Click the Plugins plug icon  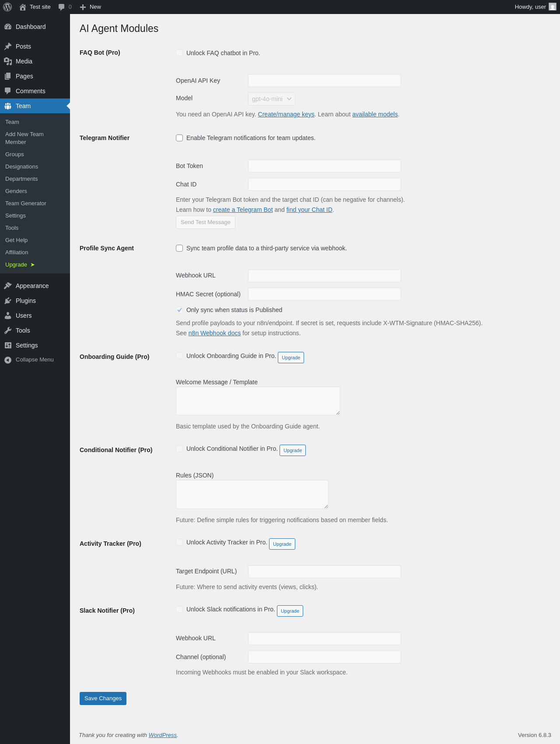[8, 301]
